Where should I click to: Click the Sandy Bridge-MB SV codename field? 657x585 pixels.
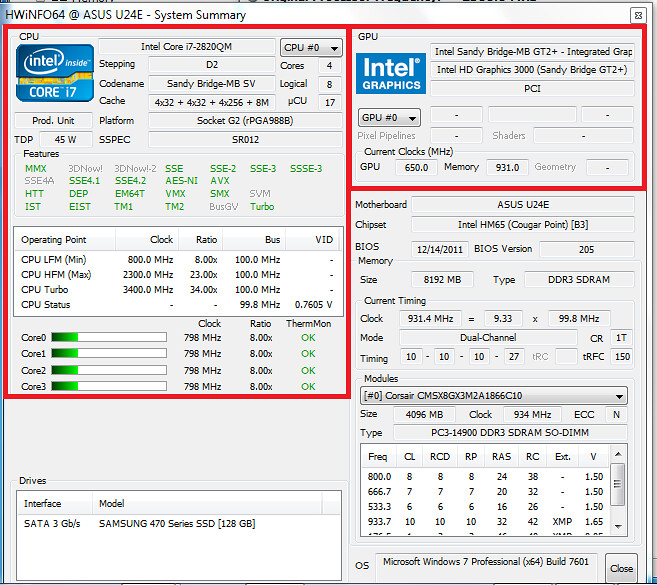pos(212,83)
